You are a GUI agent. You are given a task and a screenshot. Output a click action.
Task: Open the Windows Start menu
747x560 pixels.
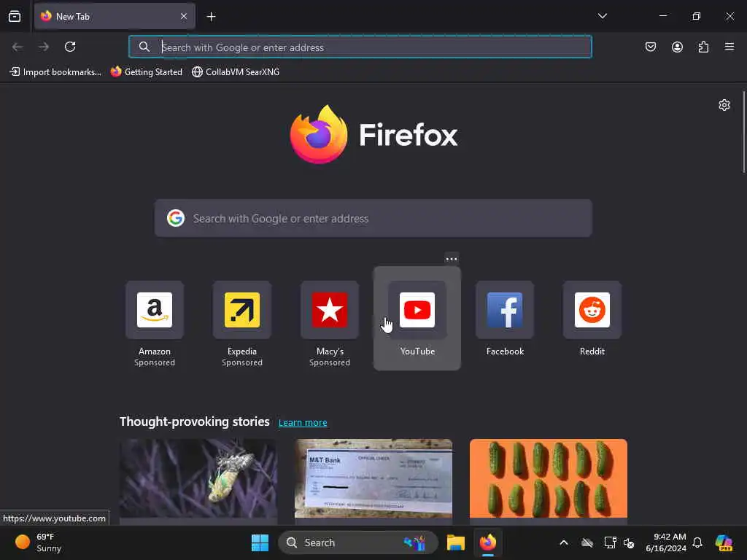pyautogui.click(x=260, y=542)
